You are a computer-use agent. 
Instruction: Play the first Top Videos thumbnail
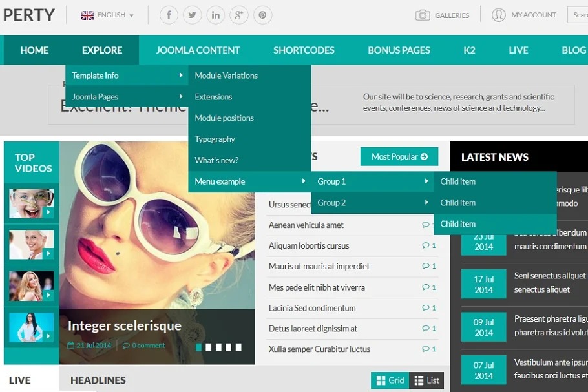[31, 203]
